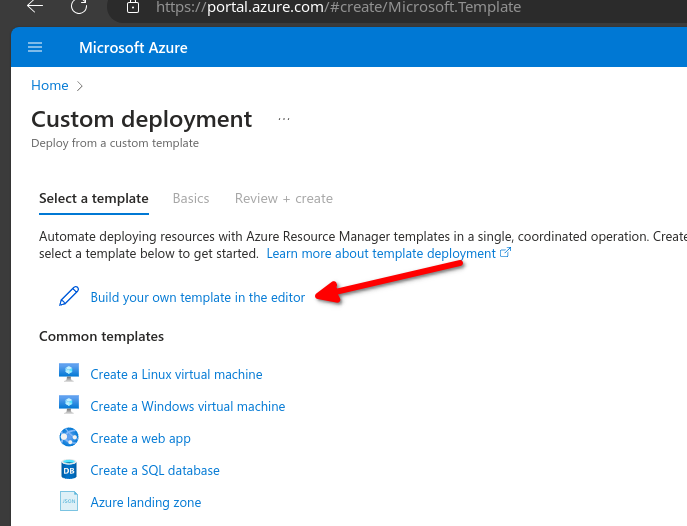Screen dimensions: 687x526
Task: Click the browser back arrow
Action: tap(35, 7)
